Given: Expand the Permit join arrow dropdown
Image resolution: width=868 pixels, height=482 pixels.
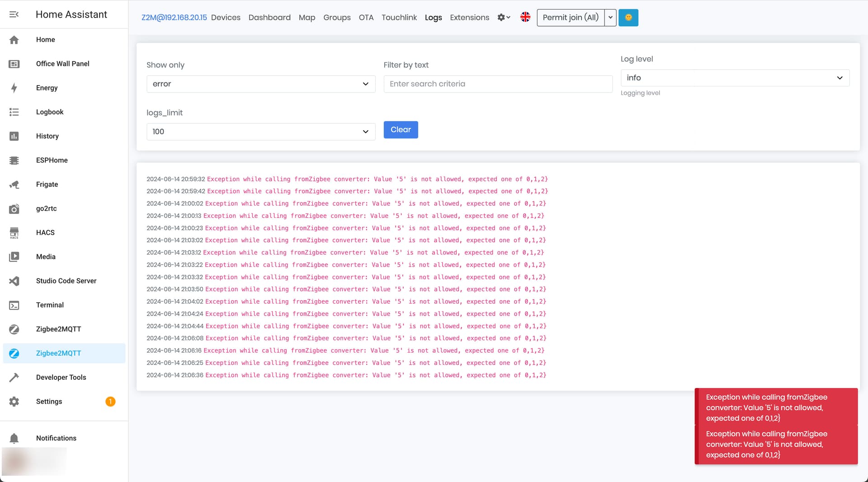Looking at the screenshot, I should click(x=610, y=18).
